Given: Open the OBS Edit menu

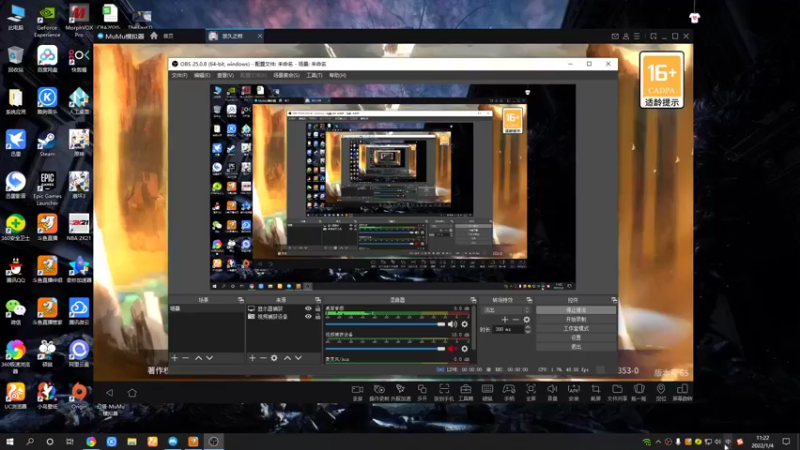Looking at the screenshot, I should tap(202, 75).
